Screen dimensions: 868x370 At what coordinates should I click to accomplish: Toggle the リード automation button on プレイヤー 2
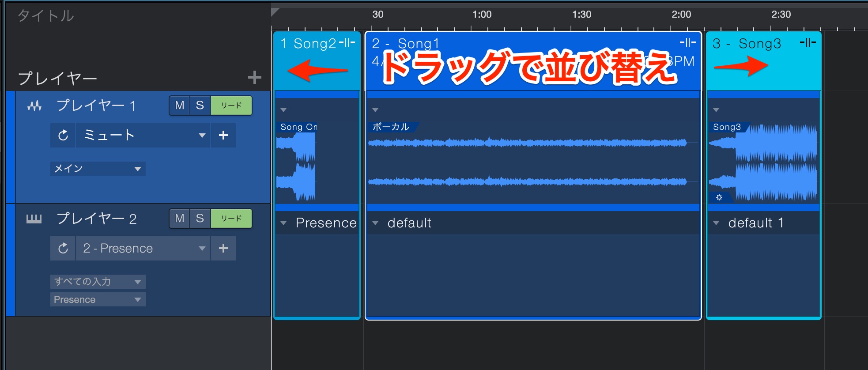[x=231, y=219]
